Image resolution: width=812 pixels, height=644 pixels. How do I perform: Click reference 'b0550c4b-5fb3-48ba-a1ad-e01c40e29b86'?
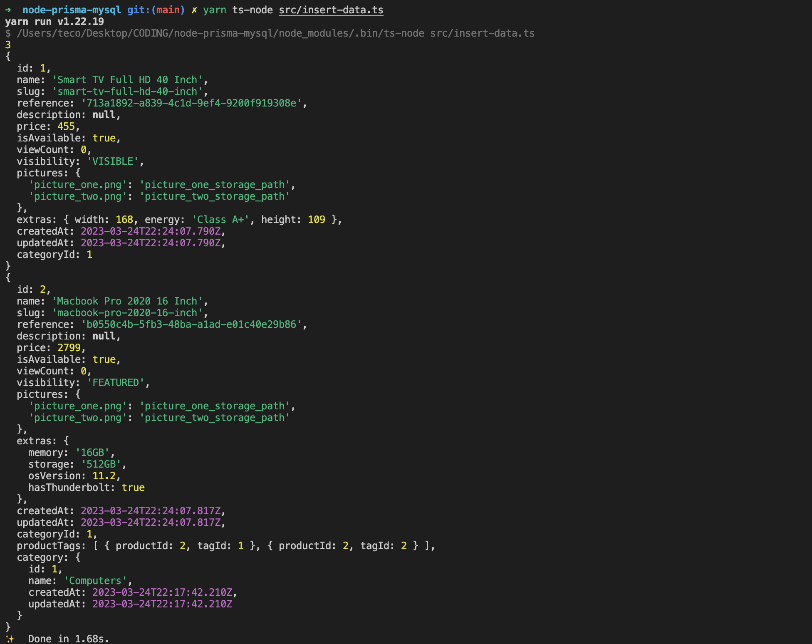click(191, 324)
